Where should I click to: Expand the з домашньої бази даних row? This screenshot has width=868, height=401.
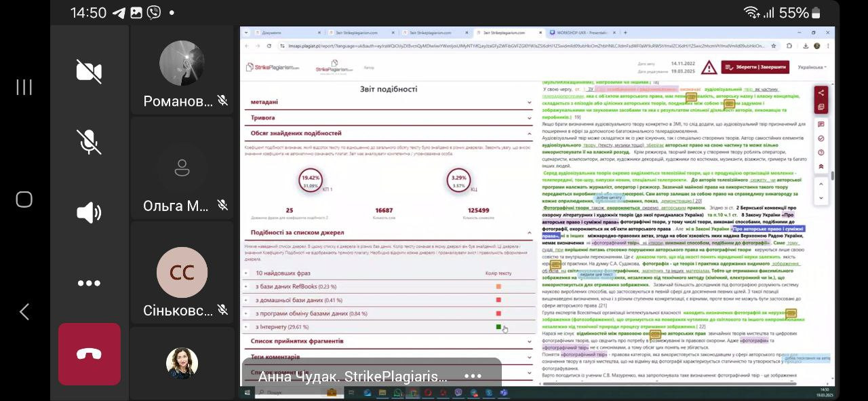(x=246, y=300)
